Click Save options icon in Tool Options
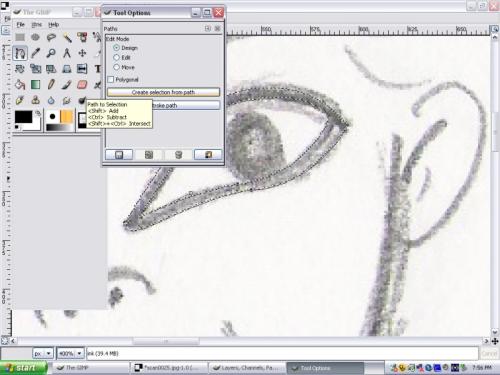 [x=119, y=155]
